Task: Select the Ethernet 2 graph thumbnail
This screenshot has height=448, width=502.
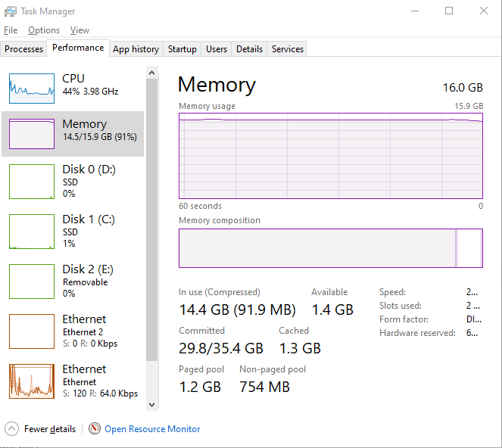Action: [32, 331]
